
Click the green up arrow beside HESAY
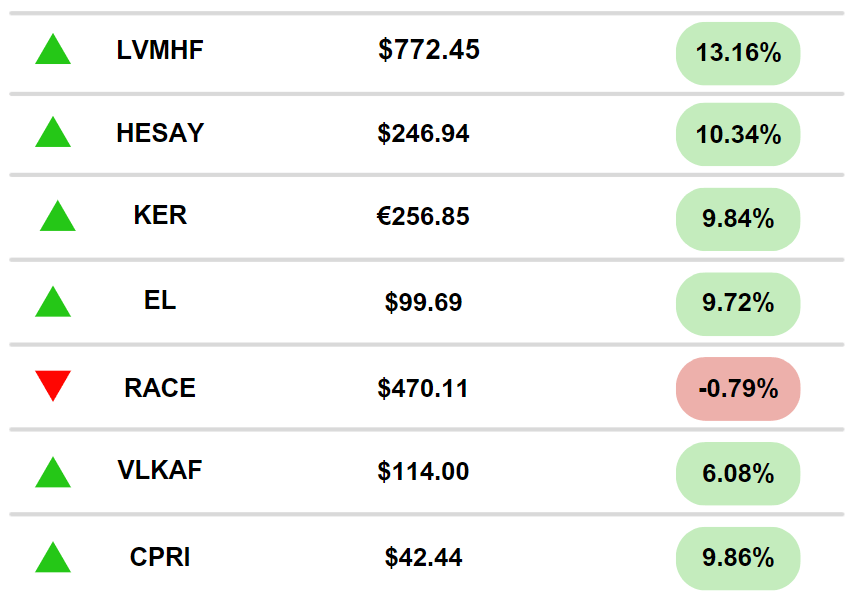pos(53,132)
